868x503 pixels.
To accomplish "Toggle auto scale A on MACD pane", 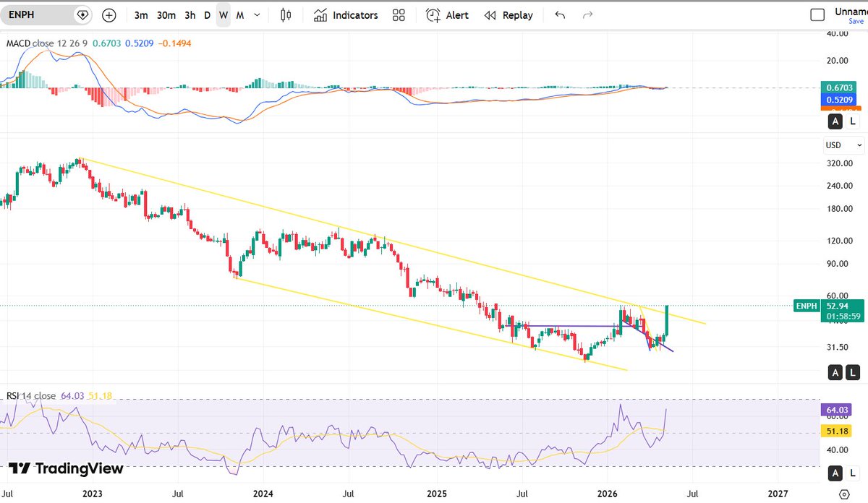I will pyautogui.click(x=835, y=121).
